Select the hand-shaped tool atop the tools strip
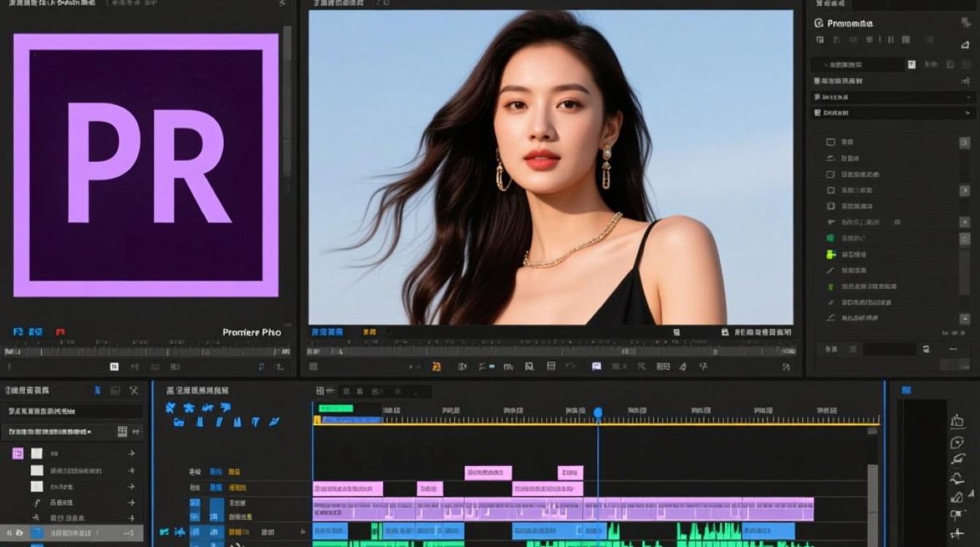This screenshot has width=980, height=547. [x=957, y=421]
